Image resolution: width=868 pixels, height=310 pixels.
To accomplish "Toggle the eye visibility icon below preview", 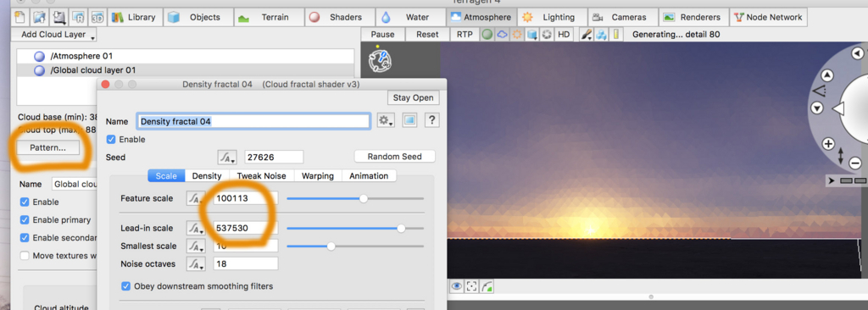I will 456,286.
